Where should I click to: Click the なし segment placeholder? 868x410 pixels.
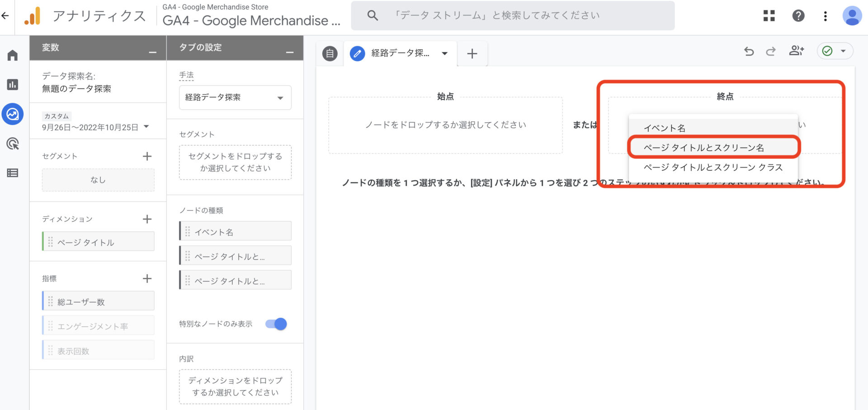pos(98,180)
